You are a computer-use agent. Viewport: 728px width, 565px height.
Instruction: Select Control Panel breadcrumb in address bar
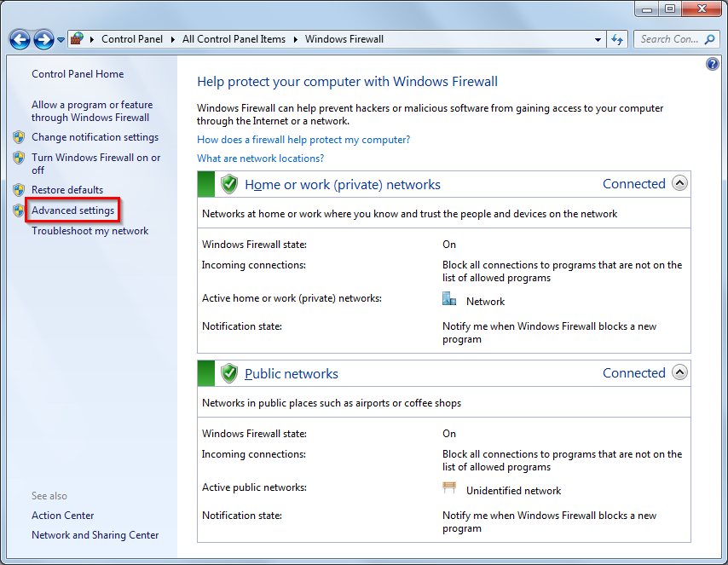[134, 39]
